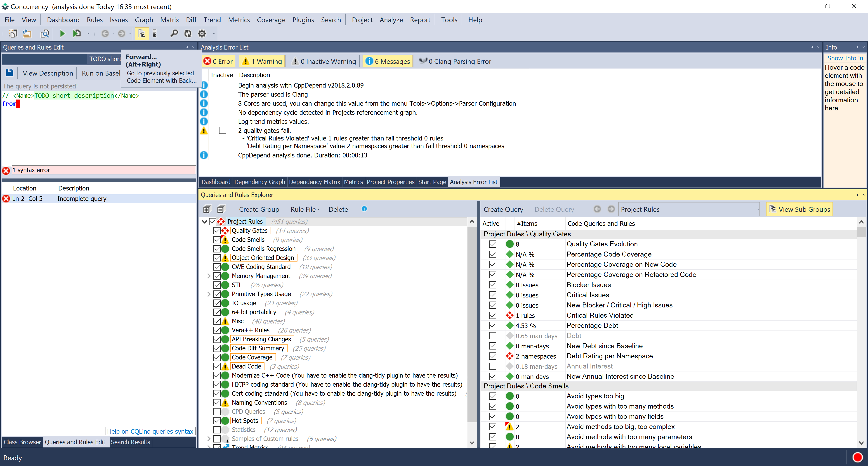Click the Show Info in link
This screenshot has width=868, height=466.
[x=845, y=58]
